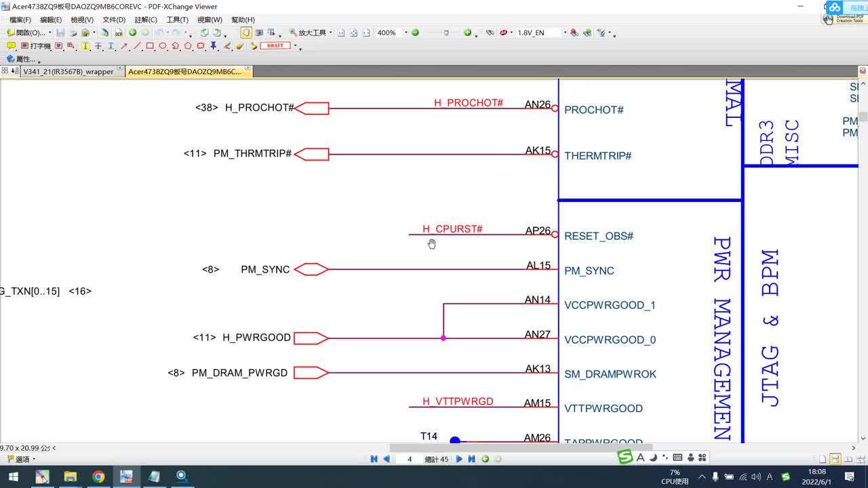The height and width of the screenshot is (488, 868).
Task: Click the rotate counter-clockwise icon
Action: coord(204,33)
